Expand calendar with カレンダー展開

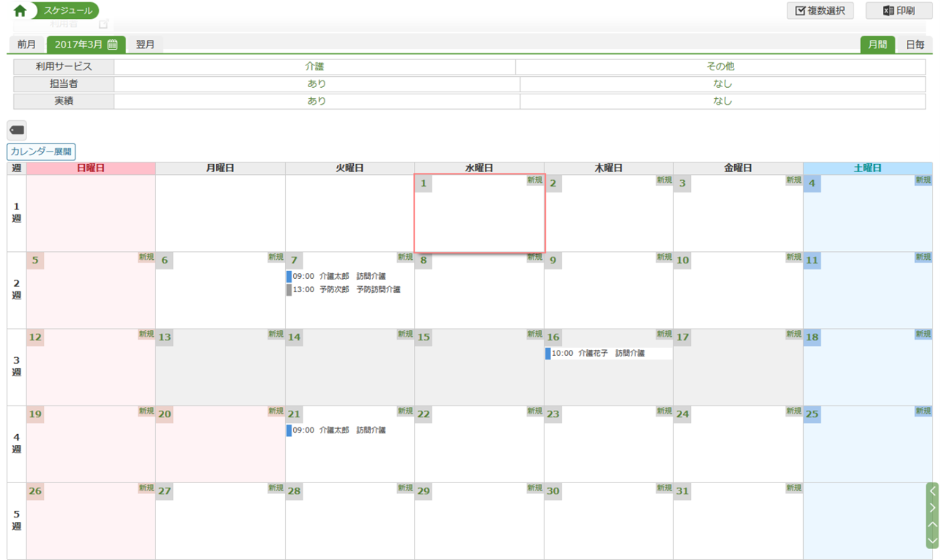[41, 152]
